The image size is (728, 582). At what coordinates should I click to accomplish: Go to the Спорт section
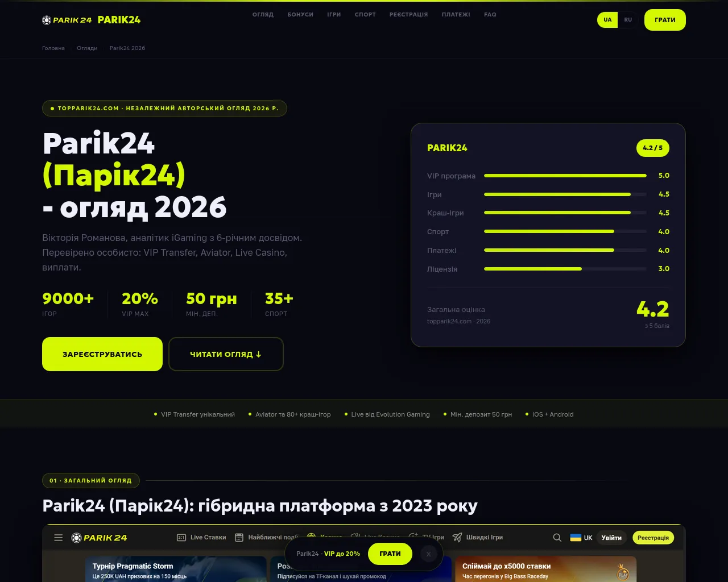click(x=365, y=15)
